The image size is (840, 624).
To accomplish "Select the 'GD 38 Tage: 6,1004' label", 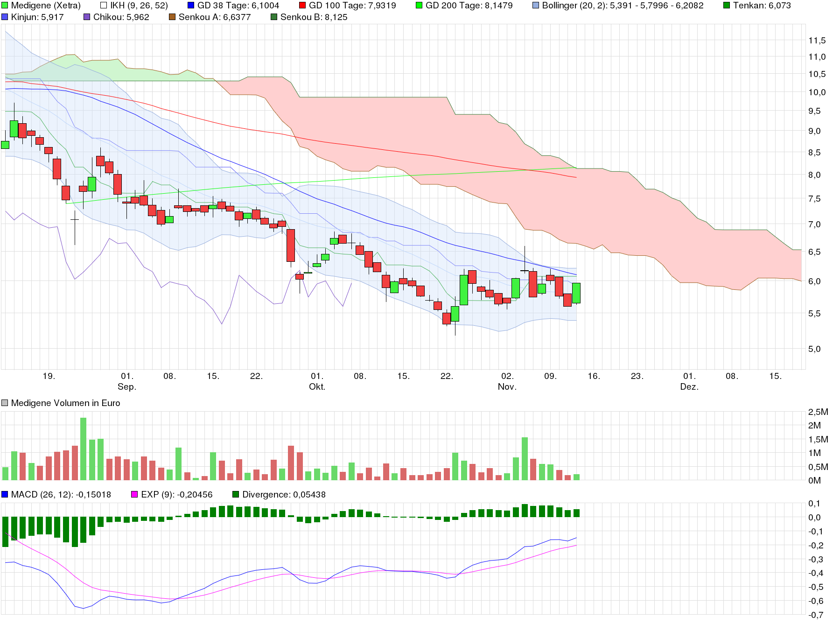I will (238, 6).
